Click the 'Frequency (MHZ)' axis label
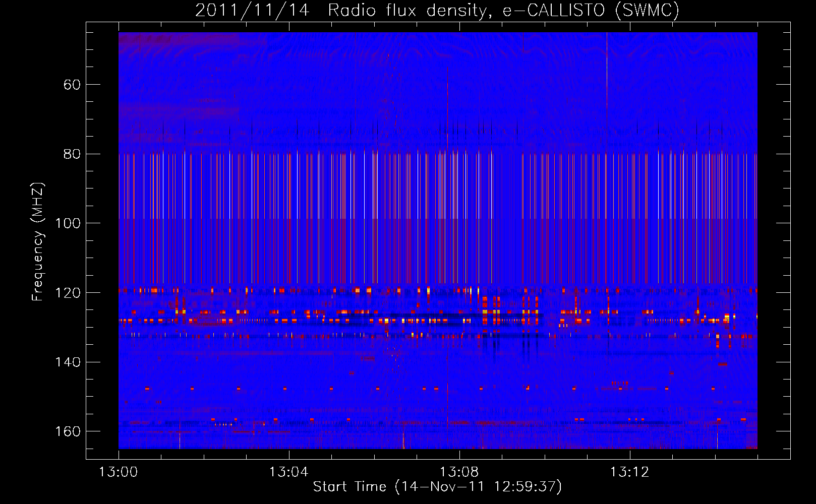The image size is (816, 504). point(38,241)
